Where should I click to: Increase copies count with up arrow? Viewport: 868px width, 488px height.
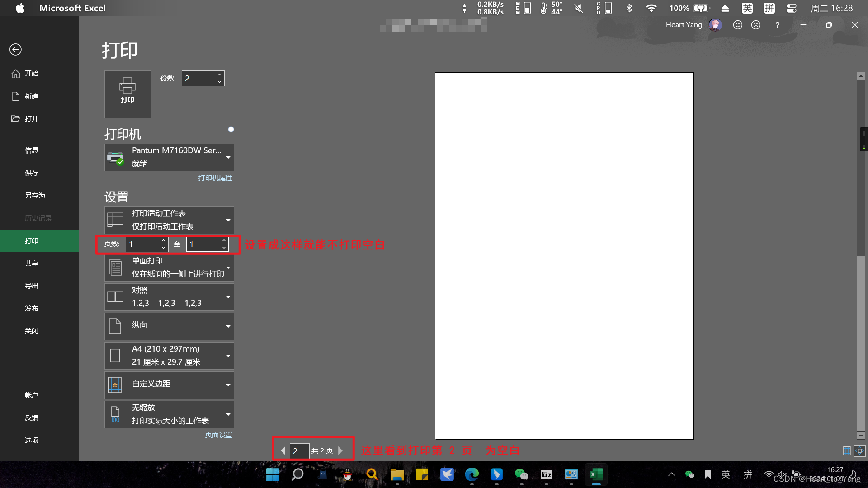[x=219, y=75]
